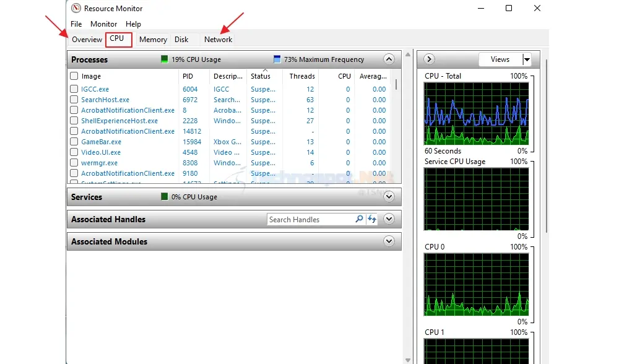
Task: Open the Monitor menu
Action: [104, 24]
